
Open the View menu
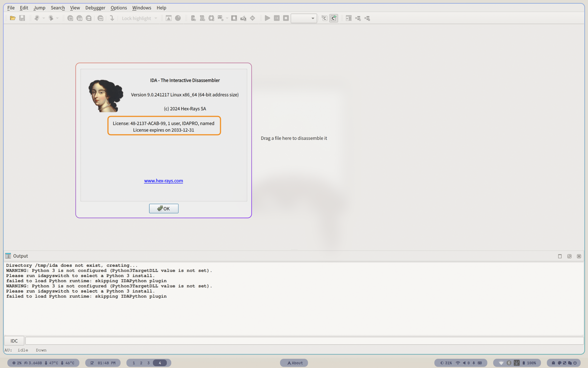click(x=75, y=8)
